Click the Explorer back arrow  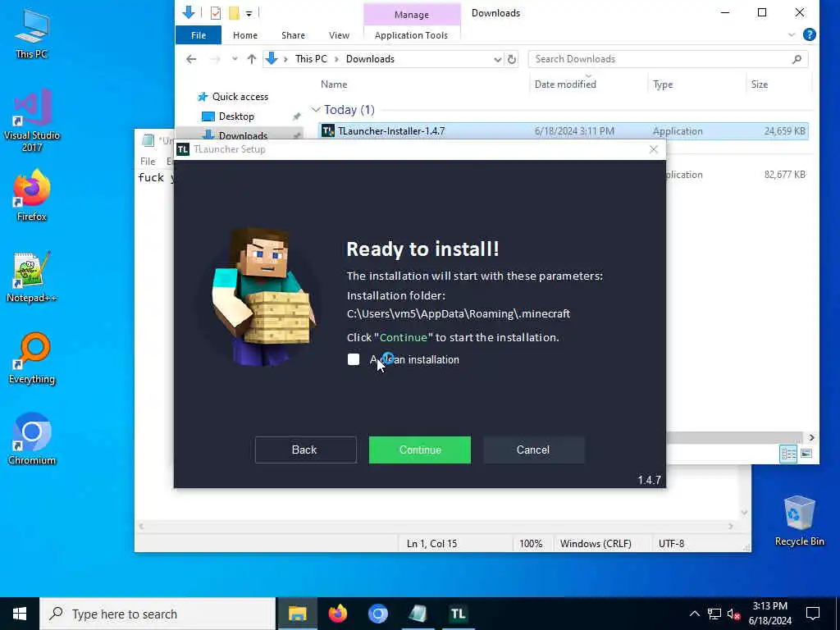tap(191, 59)
